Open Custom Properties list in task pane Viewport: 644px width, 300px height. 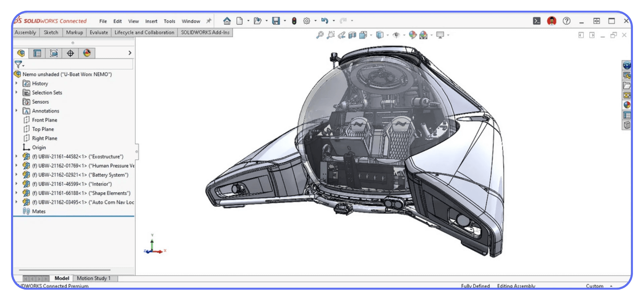(x=627, y=115)
